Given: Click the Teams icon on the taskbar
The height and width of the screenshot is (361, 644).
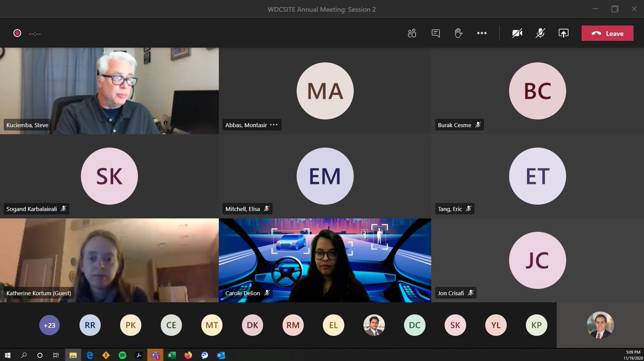Looking at the screenshot, I should pos(155,355).
